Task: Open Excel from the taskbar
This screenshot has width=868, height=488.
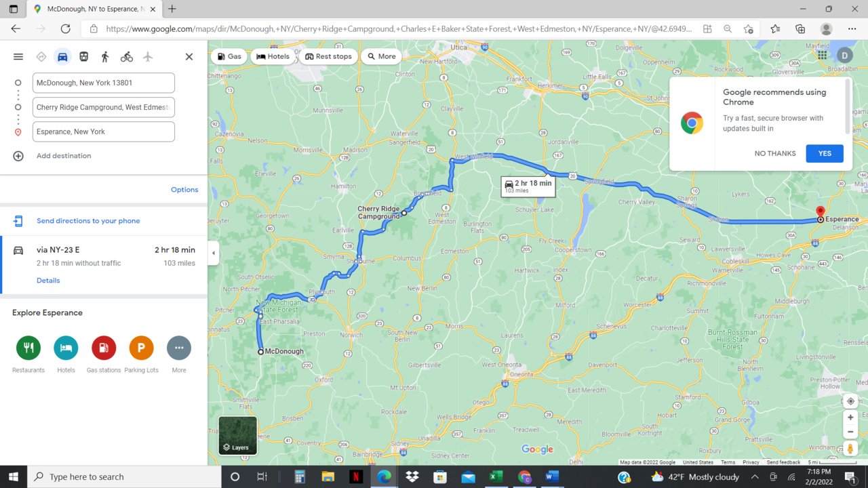Action: 496,476
